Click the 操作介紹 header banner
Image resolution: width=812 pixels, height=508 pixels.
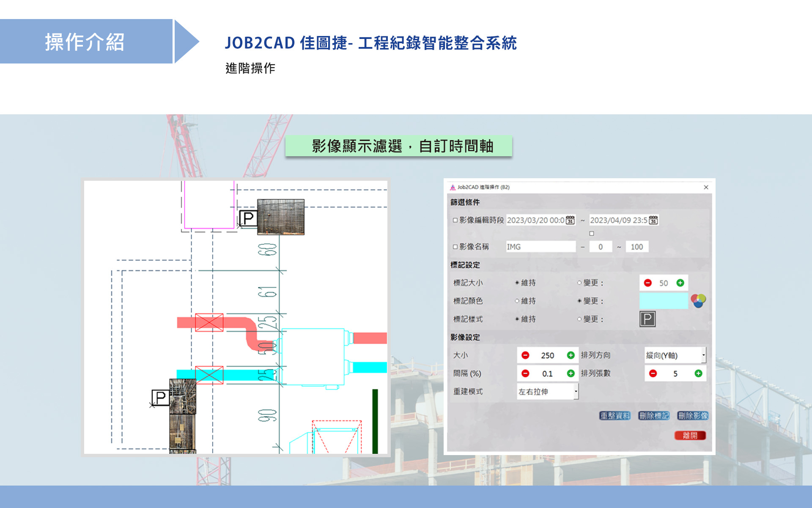click(x=86, y=41)
